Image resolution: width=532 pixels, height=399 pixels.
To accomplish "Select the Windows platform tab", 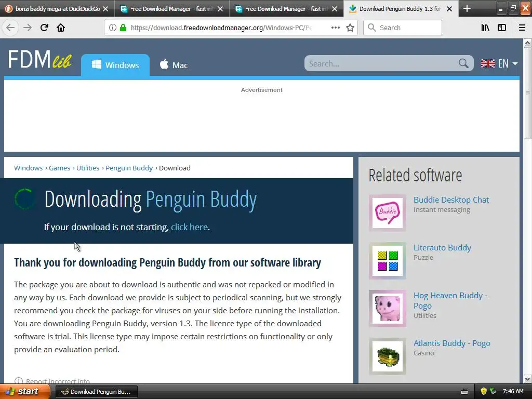I will coord(115,65).
